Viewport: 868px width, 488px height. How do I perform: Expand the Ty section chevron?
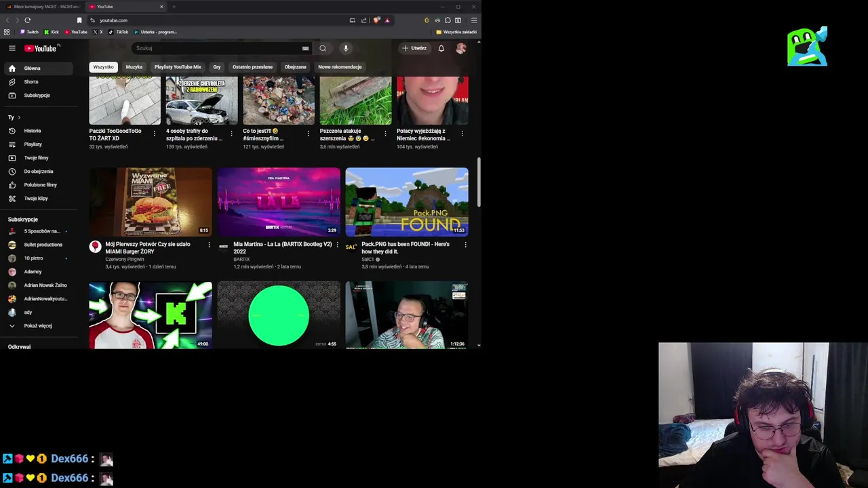pos(19,117)
